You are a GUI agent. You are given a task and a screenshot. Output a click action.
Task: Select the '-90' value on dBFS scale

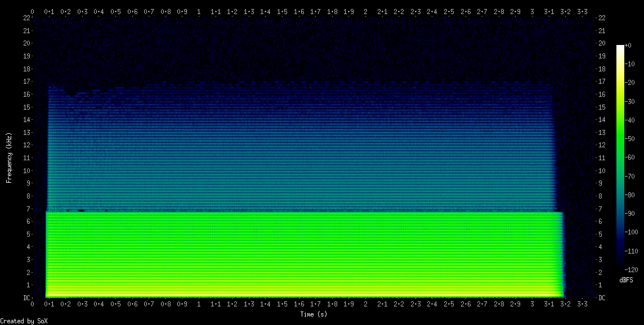point(629,214)
